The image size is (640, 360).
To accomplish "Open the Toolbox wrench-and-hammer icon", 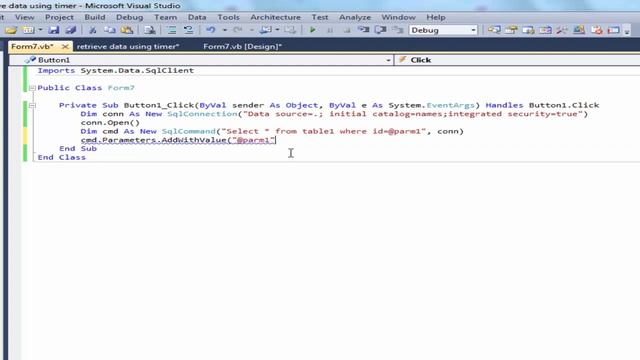I will pos(562,30).
